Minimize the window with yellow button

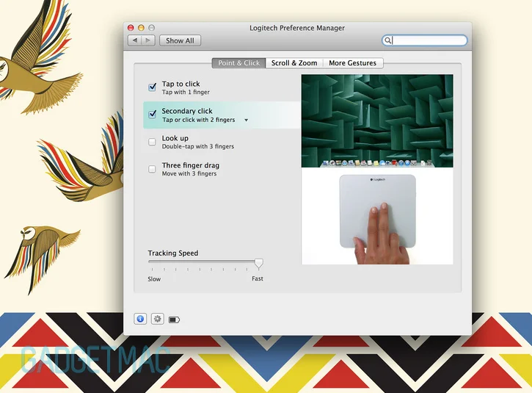click(x=141, y=27)
